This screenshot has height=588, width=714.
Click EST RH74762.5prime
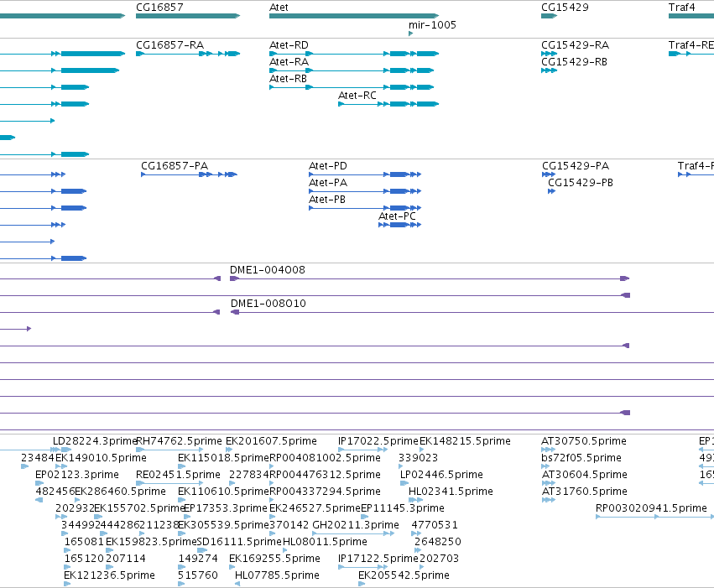pyautogui.click(x=179, y=441)
